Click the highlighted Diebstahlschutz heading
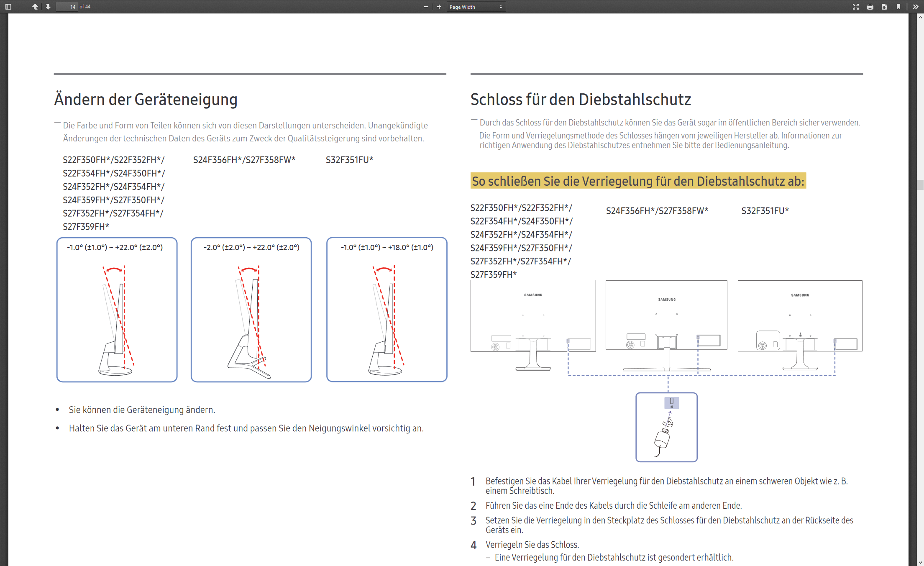Image resolution: width=924 pixels, height=566 pixels. click(638, 181)
